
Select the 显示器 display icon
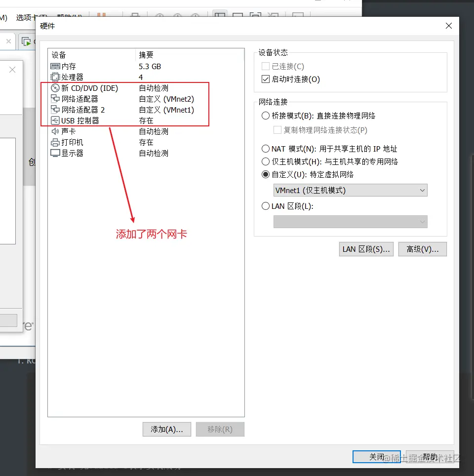[x=55, y=153]
